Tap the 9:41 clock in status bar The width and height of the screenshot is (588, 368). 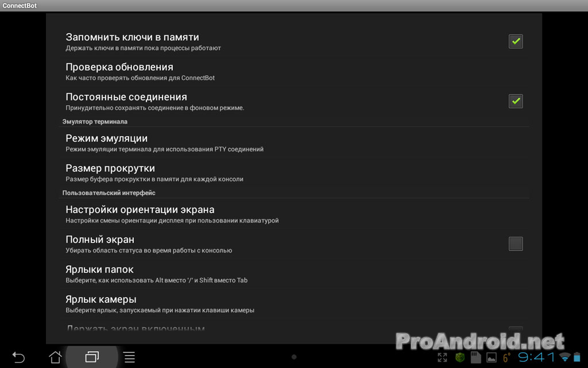click(536, 356)
